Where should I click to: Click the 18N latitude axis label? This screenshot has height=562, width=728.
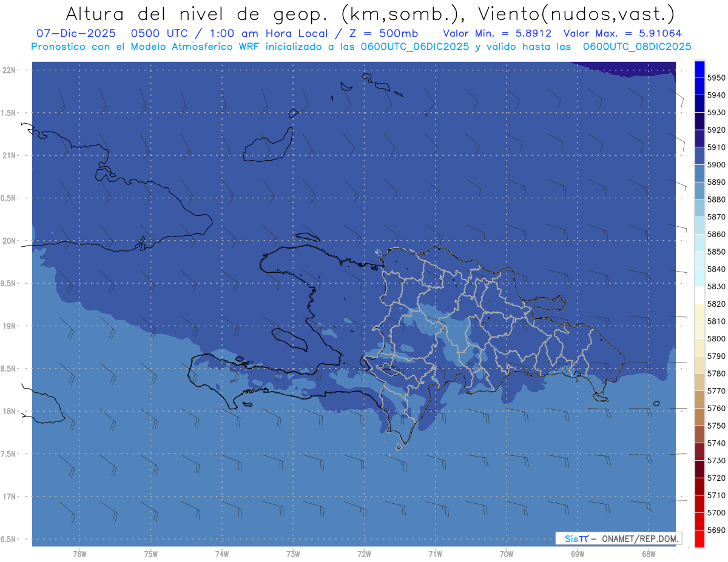click(x=10, y=411)
